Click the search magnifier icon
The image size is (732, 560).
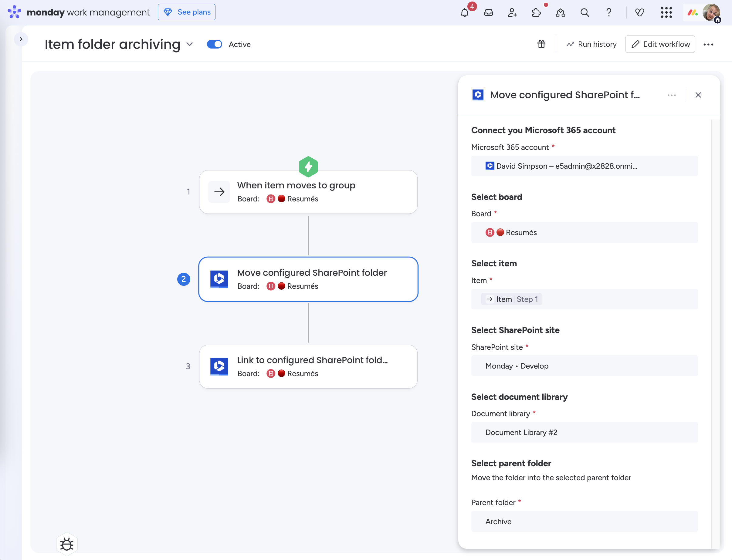585,13
